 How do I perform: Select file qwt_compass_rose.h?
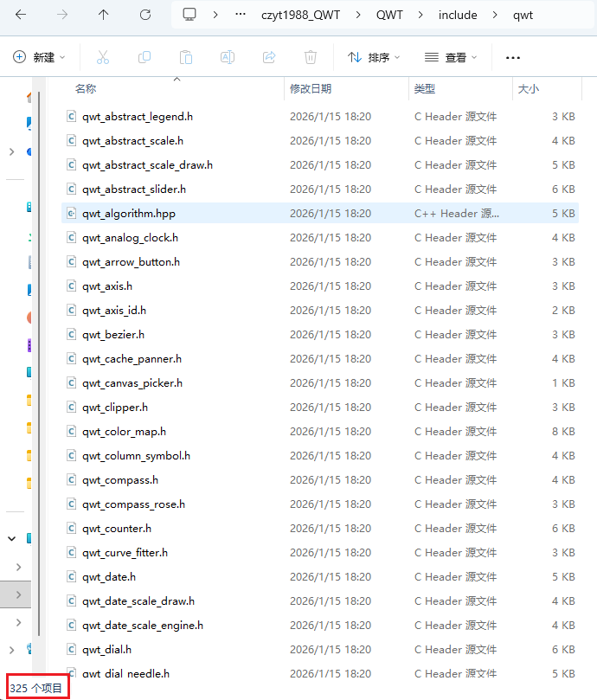click(x=320, y=504)
